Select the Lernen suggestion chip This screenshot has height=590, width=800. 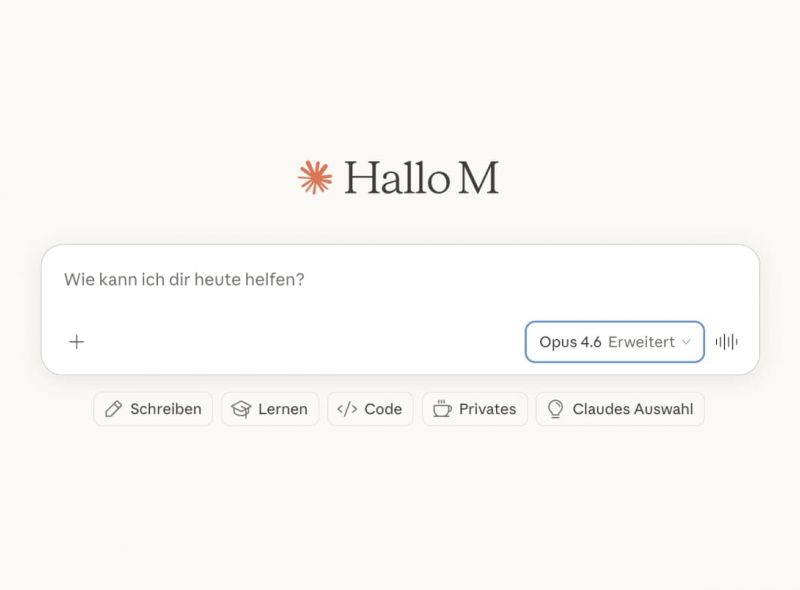(270, 409)
